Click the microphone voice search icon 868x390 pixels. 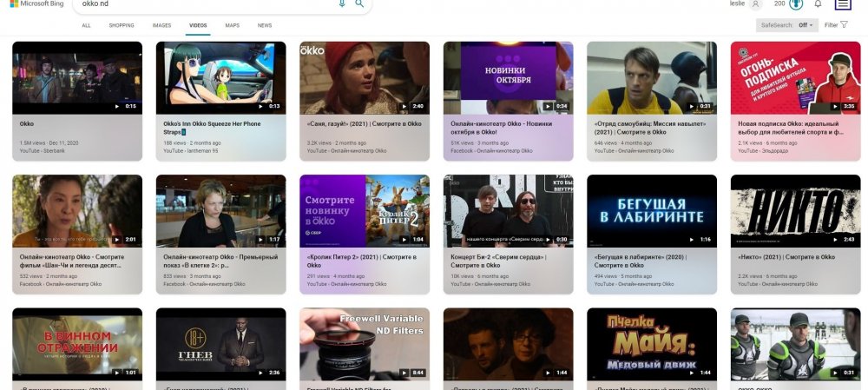coord(342,3)
